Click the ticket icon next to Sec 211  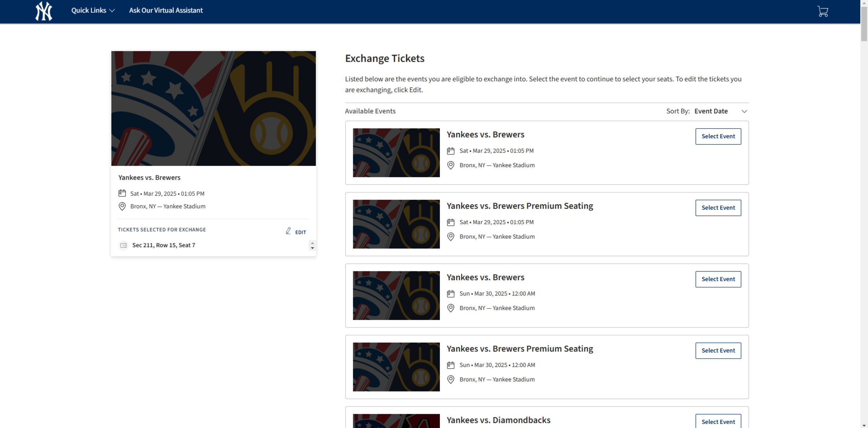[x=123, y=245]
